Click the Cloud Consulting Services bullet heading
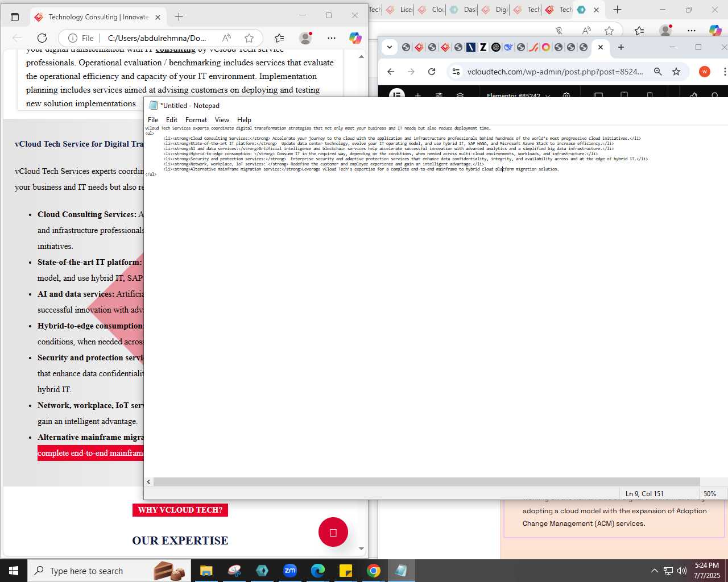 (x=87, y=214)
